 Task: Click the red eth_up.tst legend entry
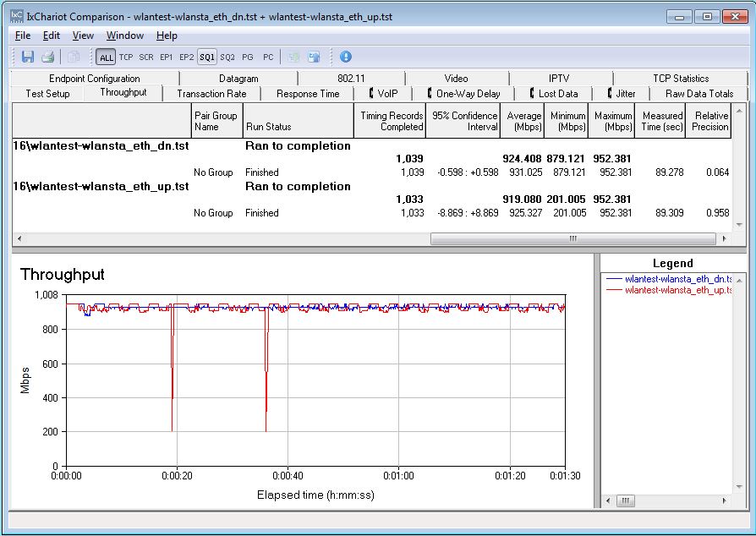point(669,290)
